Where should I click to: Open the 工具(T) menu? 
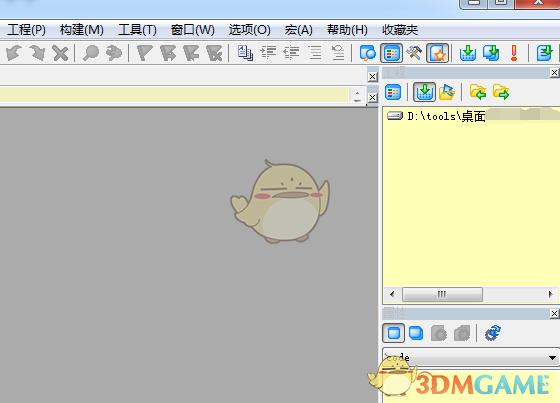tap(138, 30)
